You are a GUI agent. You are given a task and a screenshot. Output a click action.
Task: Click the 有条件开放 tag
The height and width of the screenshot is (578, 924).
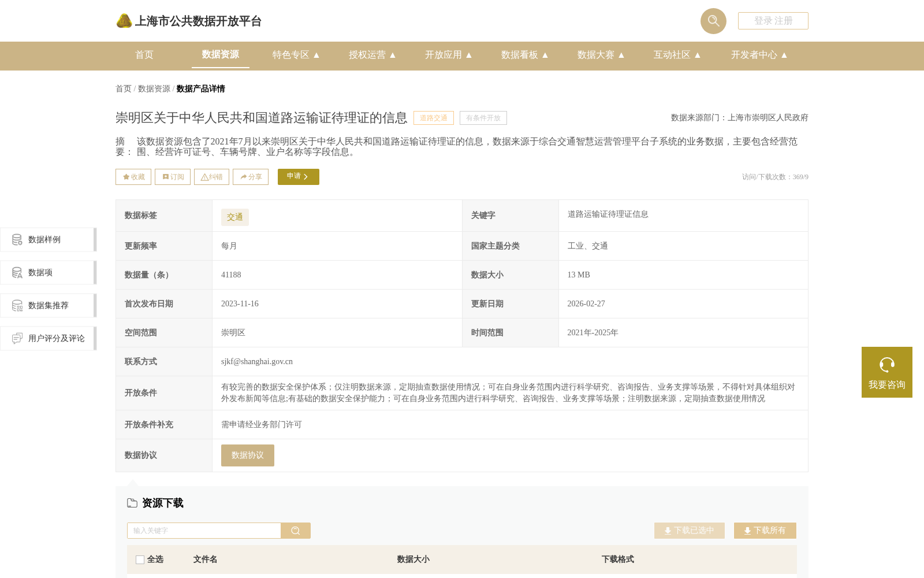coord(483,118)
